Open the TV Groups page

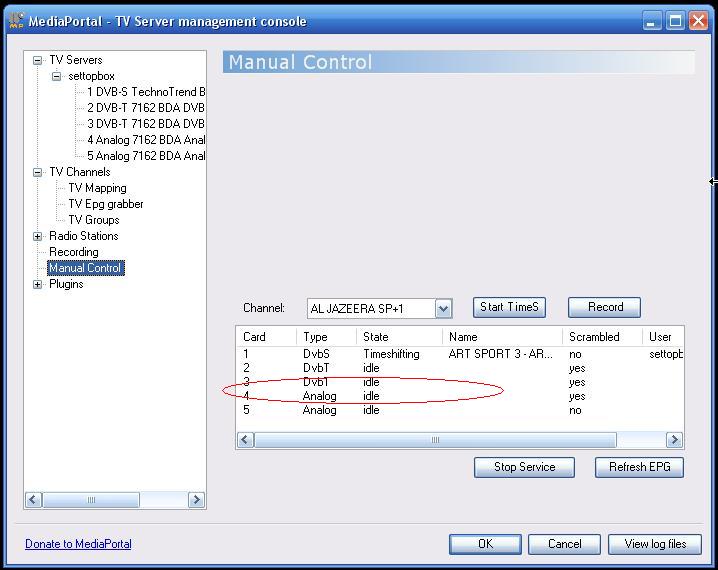click(94, 220)
